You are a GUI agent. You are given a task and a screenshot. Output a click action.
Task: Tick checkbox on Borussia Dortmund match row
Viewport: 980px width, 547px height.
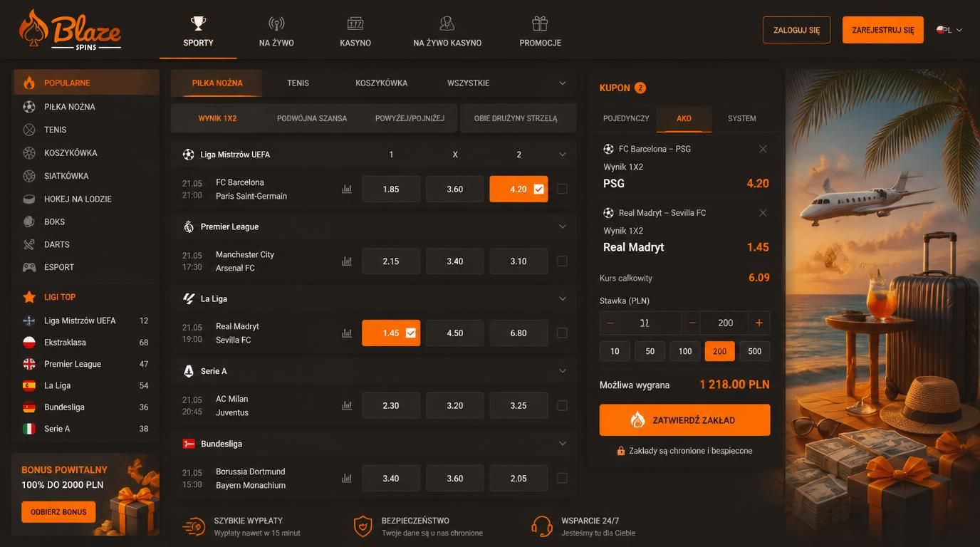562,479
